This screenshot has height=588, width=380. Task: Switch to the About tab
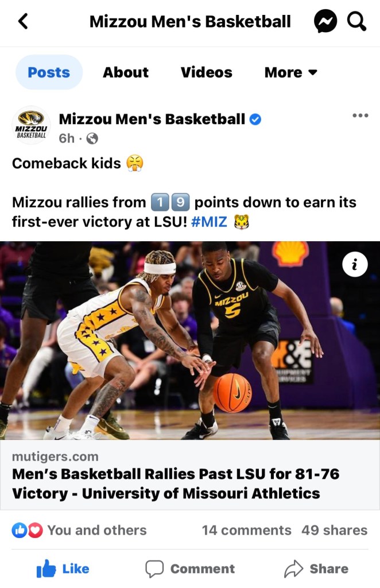tap(126, 72)
